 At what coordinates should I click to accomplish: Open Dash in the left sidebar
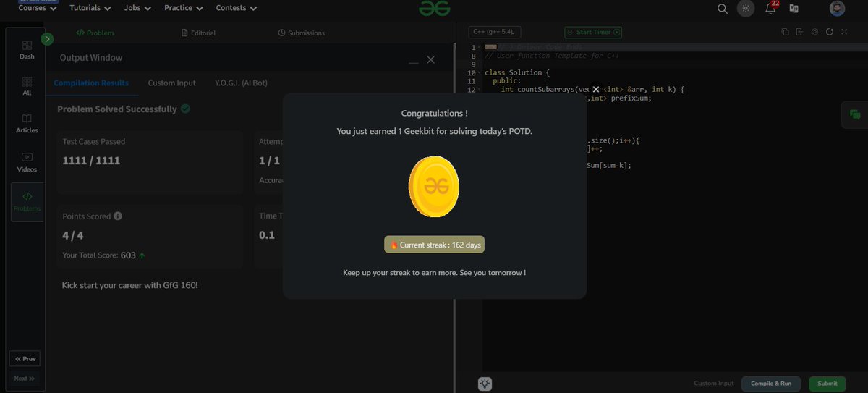pos(27,49)
